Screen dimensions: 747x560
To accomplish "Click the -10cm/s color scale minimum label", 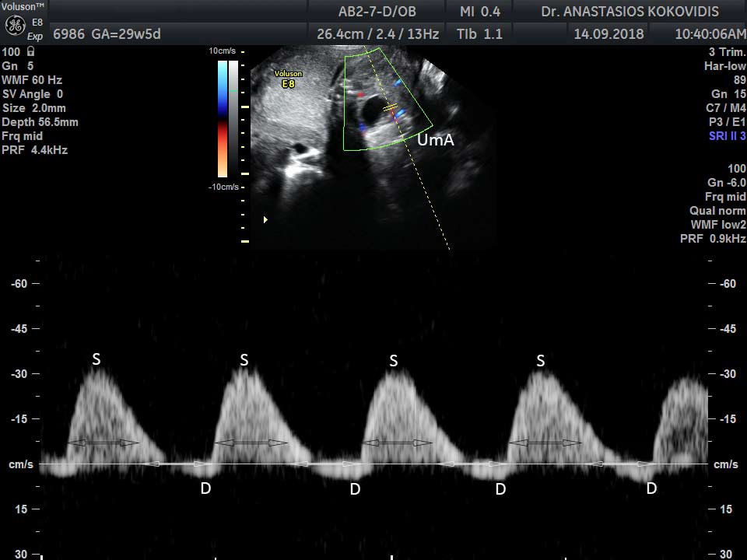I will coord(223,187).
